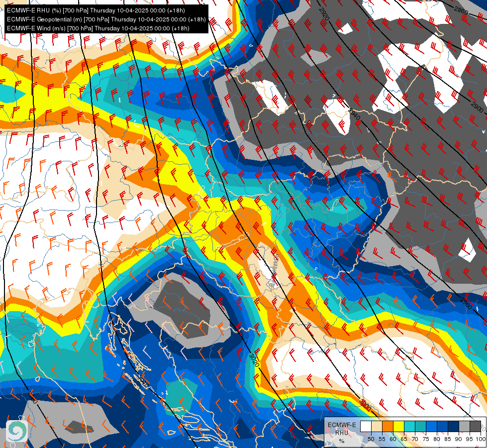This screenshot has width=487, height=448.
Task: Click the legend tick value 90
Action: click(x=459, y=439)
